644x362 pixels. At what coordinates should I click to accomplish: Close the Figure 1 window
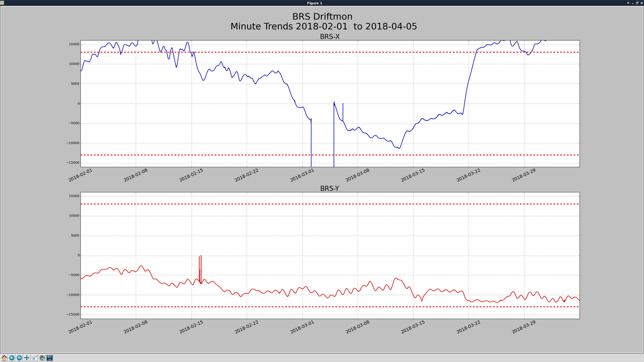(x=641, y=3)
